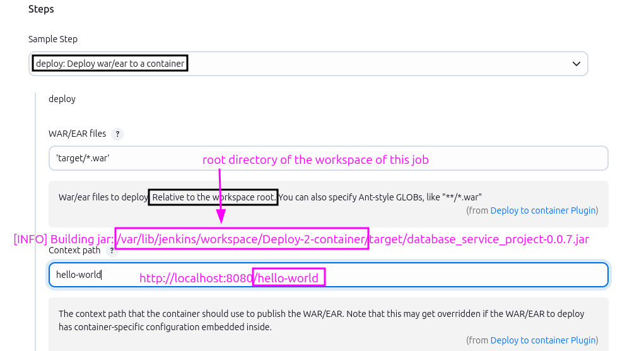644x351 pixels.
Task: Click the boxed 'Relative to the workspace root.' text
Action: pyautogui.click(x=214, y=197)
